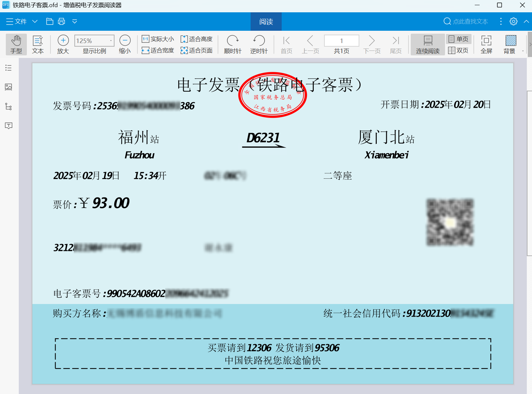Open the 背景 background options dropdown arrow
The image size is (532, 394).
pyautogui.click(x=523, y=50)
